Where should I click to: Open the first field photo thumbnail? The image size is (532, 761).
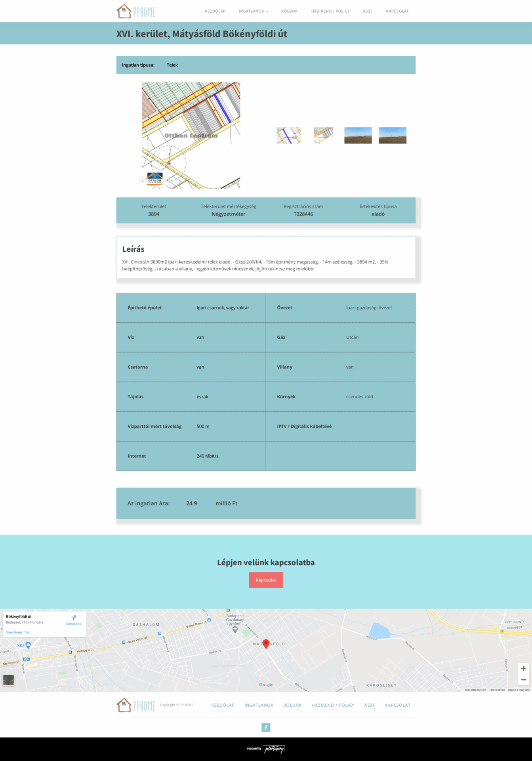[x=358, y=135]
